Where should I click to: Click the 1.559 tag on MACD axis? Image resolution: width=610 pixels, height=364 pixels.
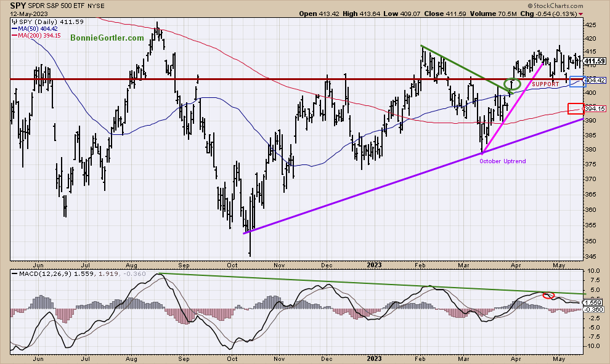(593, 302)
